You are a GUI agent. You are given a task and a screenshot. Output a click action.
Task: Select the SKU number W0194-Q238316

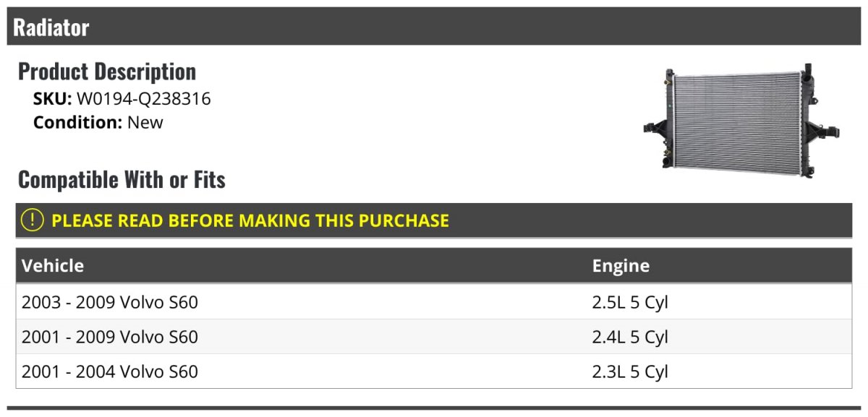144,99
